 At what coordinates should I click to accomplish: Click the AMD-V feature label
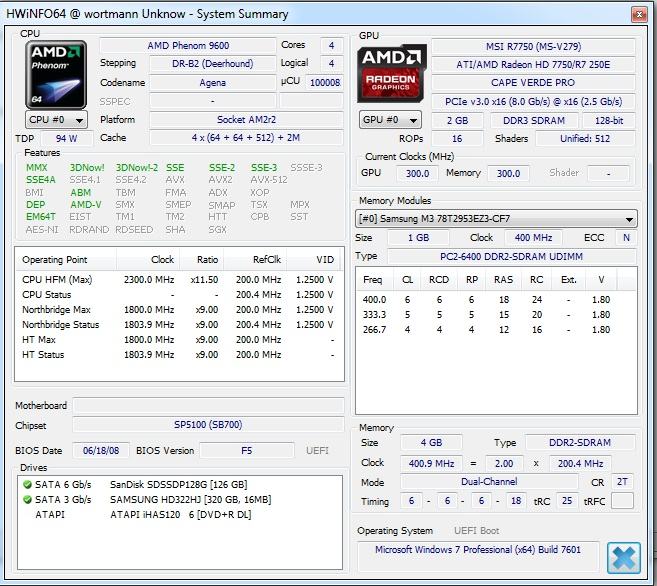tap(86, 205)
